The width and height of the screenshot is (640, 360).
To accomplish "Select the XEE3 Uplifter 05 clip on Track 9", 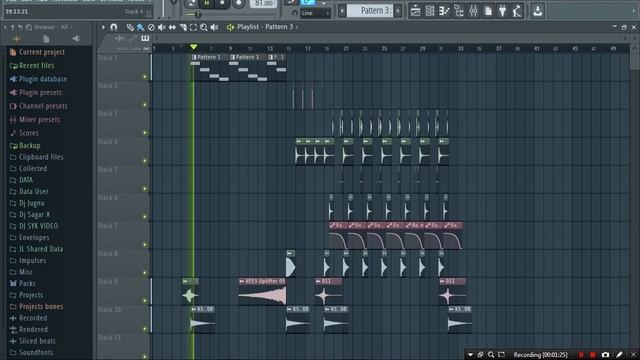I will click(x=262, y=292).
